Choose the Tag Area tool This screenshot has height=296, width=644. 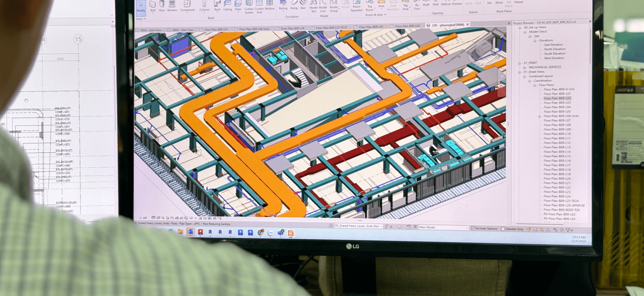405,6
